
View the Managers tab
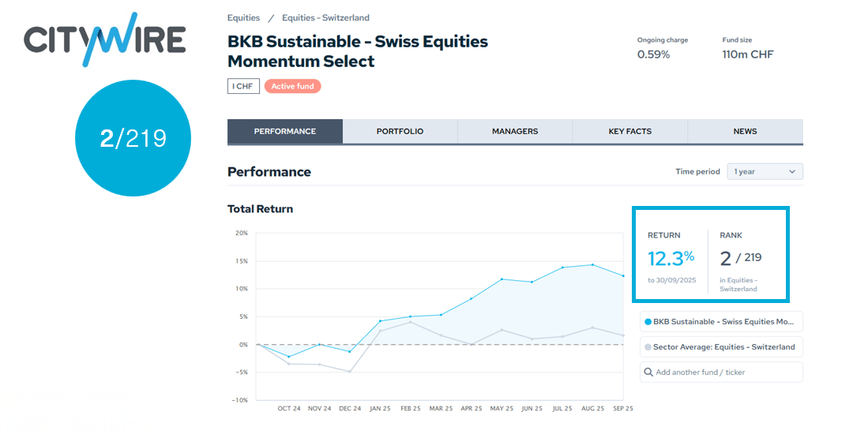(514, 131)
